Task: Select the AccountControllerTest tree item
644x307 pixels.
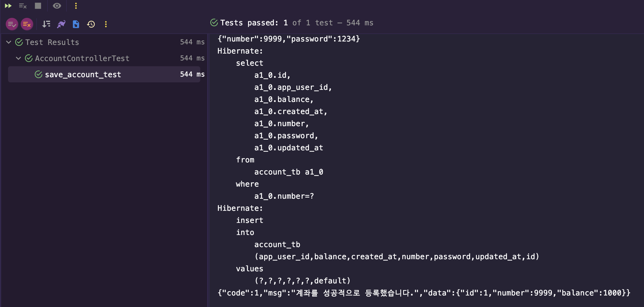Action: pos(82,58)
